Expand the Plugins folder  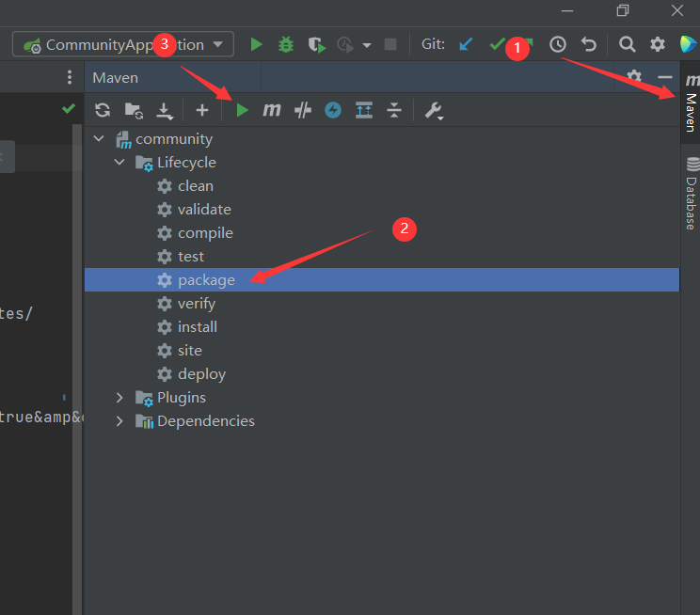[x=119, y=397]
